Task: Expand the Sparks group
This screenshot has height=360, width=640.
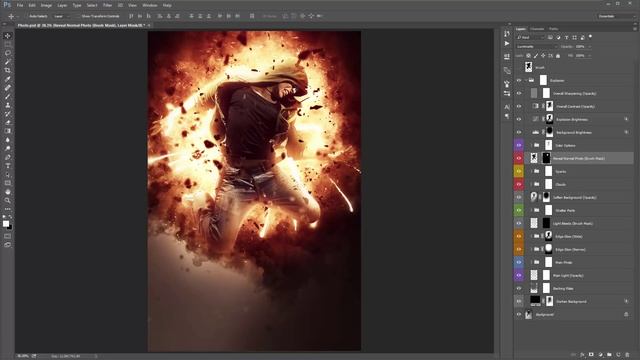Action: click(531, 171)
